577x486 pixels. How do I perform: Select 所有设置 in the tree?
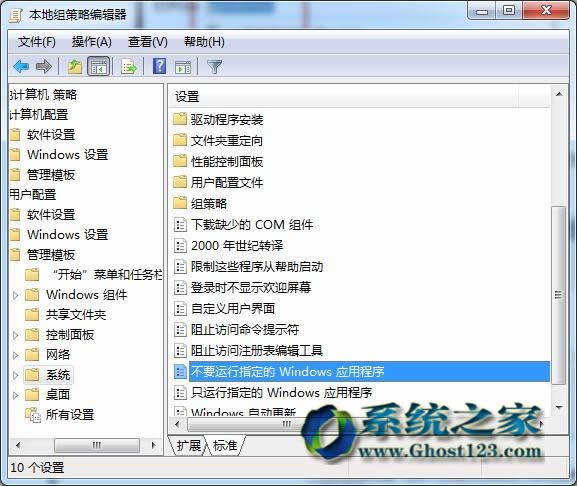(70, 415)
